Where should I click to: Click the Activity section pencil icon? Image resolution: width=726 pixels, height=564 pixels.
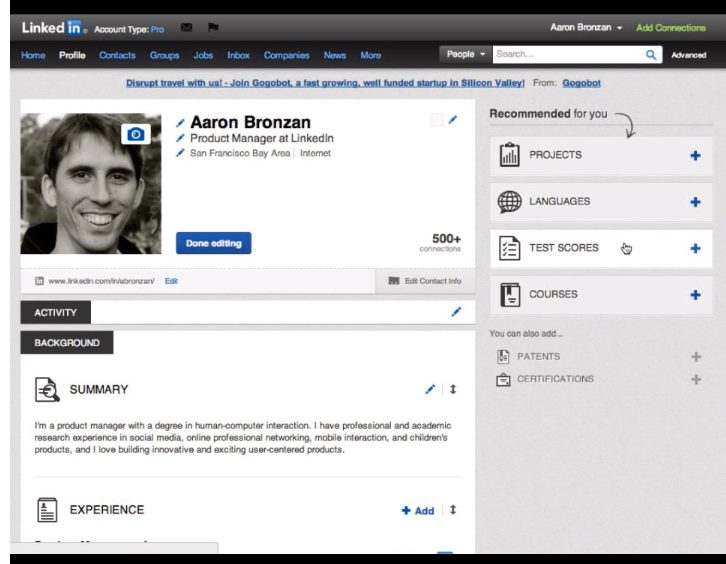click(x=456, y=312)
